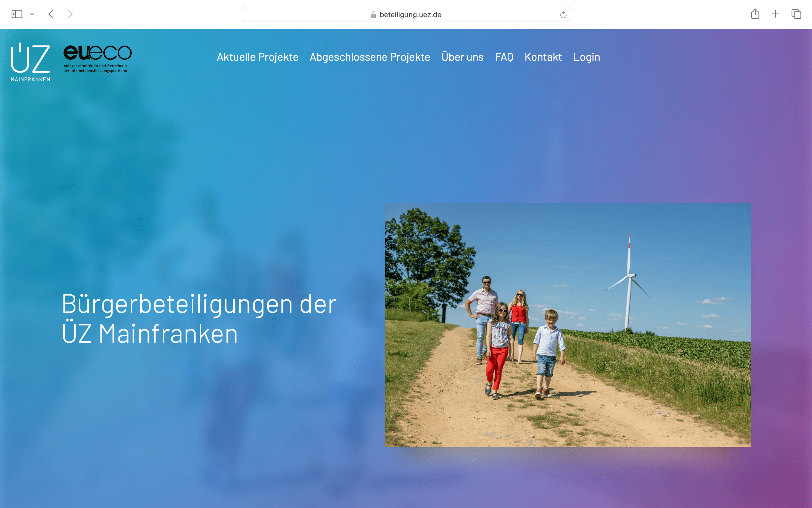This screenshot has width=812, height=508.
Task: Toggle the Safari sidebar button
Action: [17, 14]
